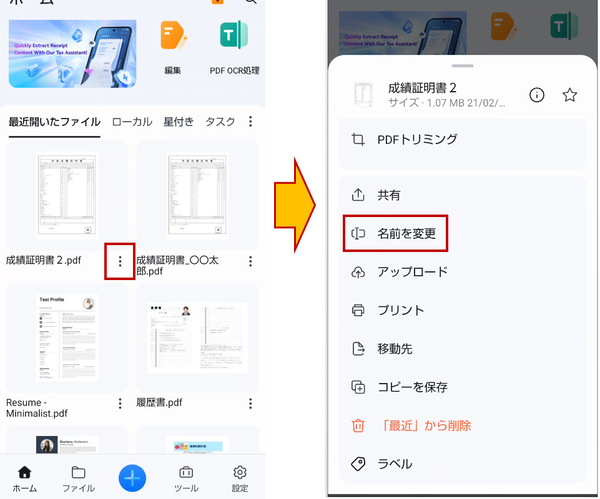Open thumbnail of 成績証明書_〇〇太郎.pdf
The image size is (600, 499).
click(x=197, y=194)
